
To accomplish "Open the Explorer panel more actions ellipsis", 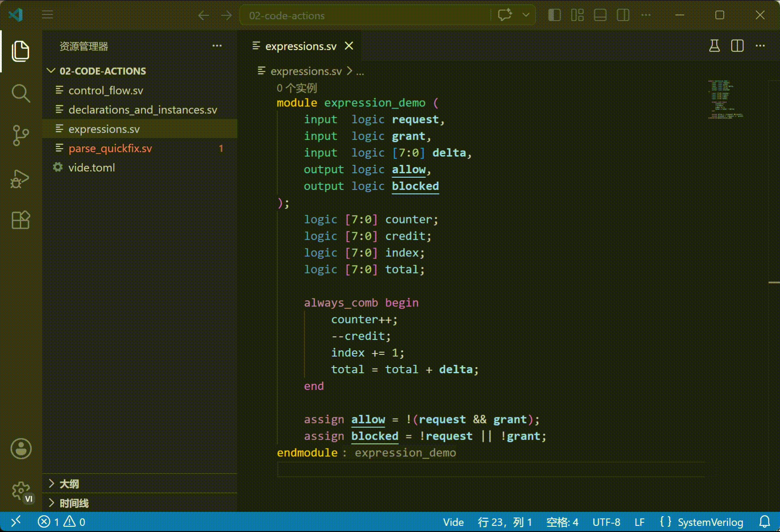I will [x=217, y=46].
